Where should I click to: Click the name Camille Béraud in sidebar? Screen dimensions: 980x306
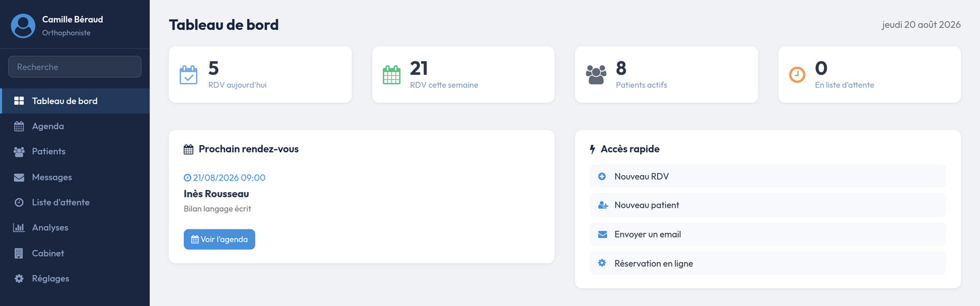(x=72, y=20)
